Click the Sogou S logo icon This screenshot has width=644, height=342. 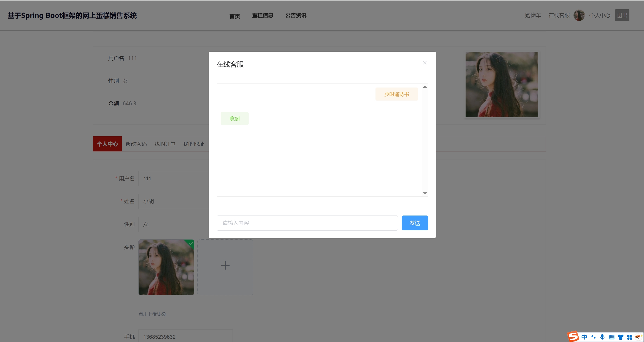[x=573, y=336]
